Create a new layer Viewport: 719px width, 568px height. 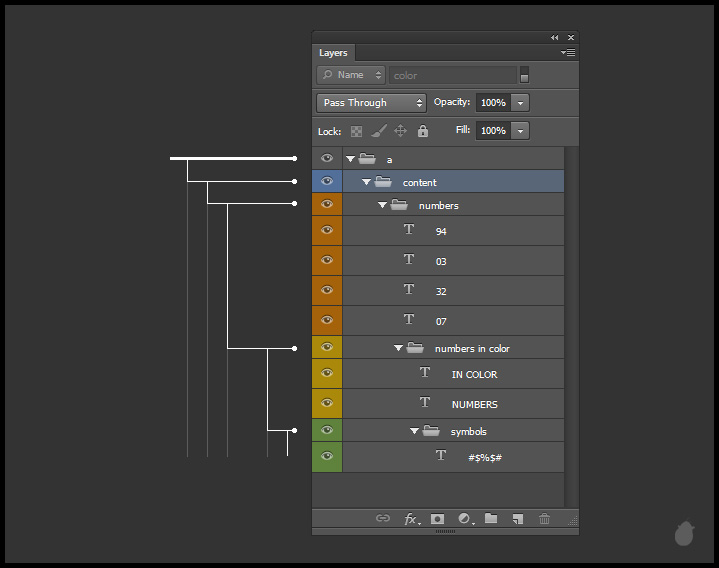pyautogui.click(x=518, y=519)
